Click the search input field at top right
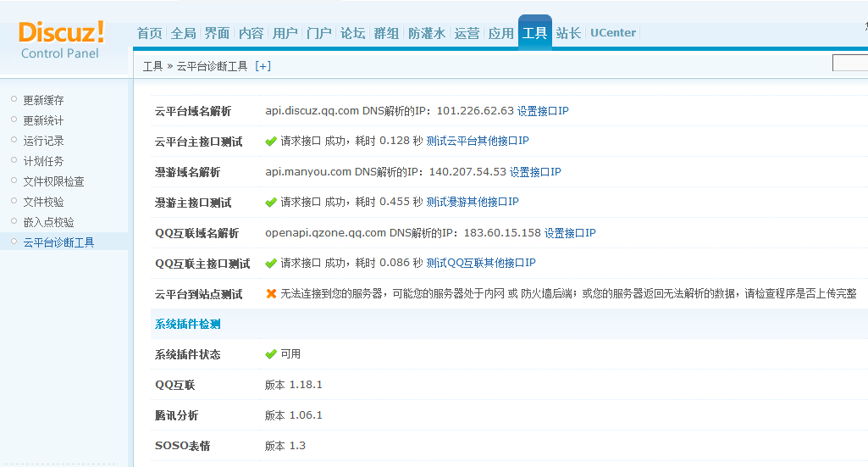868x467 pixels. pos(850,64)
